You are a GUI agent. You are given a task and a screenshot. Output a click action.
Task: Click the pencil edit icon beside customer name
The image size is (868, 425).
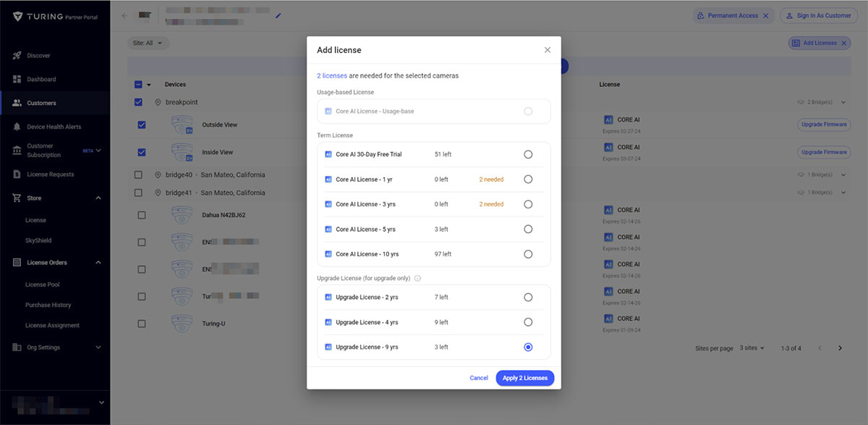click(278, 16)
